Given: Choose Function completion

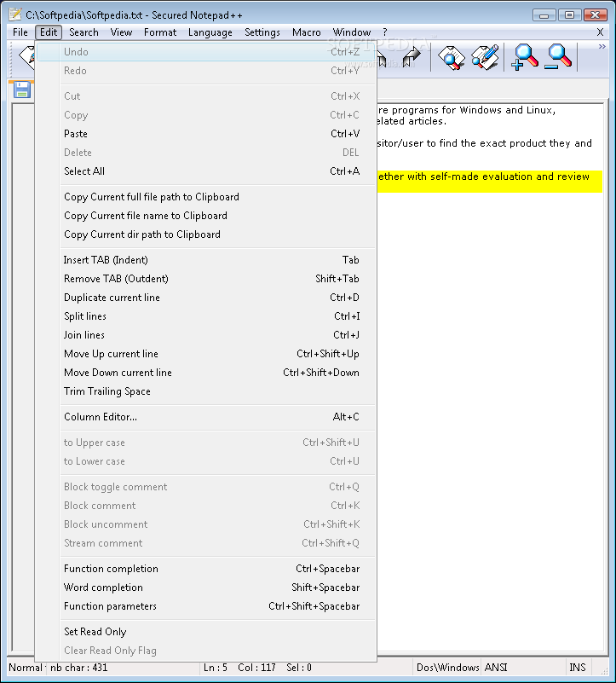Looking at the screenshot, I should point(205,569).
